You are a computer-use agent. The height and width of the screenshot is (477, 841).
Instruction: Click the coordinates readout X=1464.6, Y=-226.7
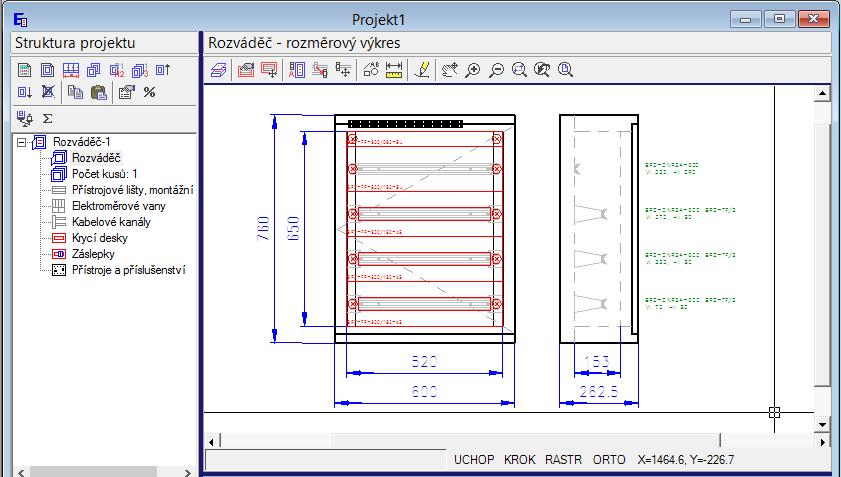(685, 460)
